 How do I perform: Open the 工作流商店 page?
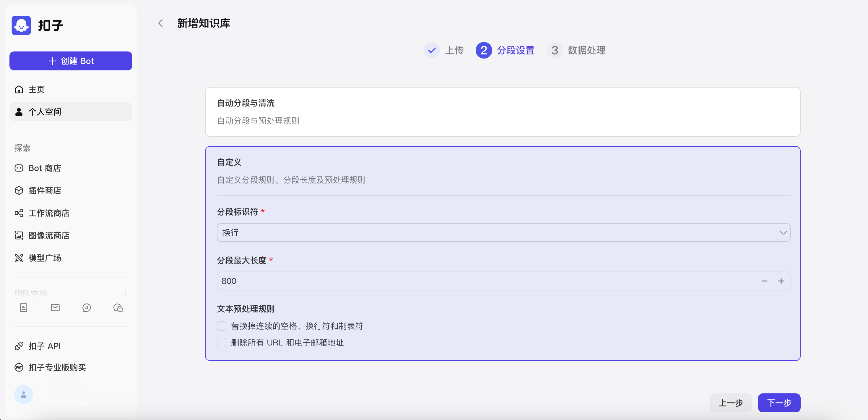48,213
